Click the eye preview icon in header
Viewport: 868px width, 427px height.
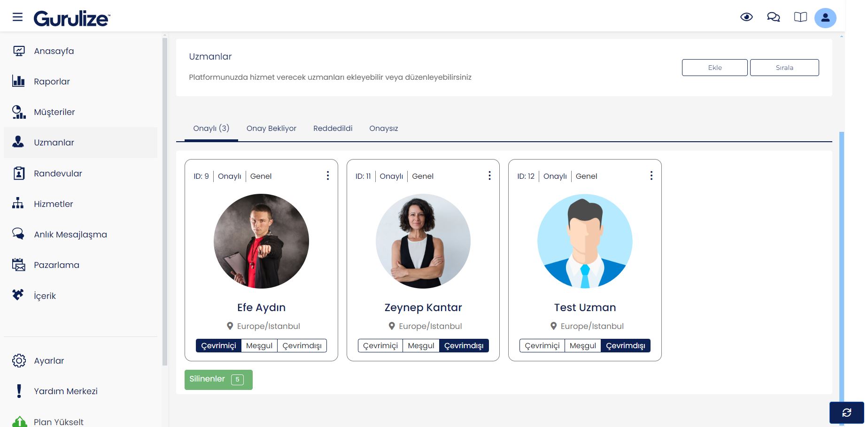click(x=746, y=17)
